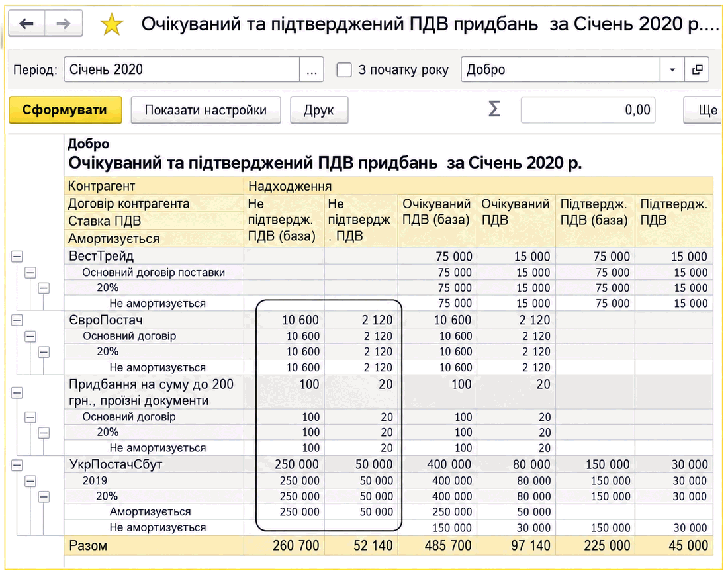Select the ЄвроПостач row name

106,320
